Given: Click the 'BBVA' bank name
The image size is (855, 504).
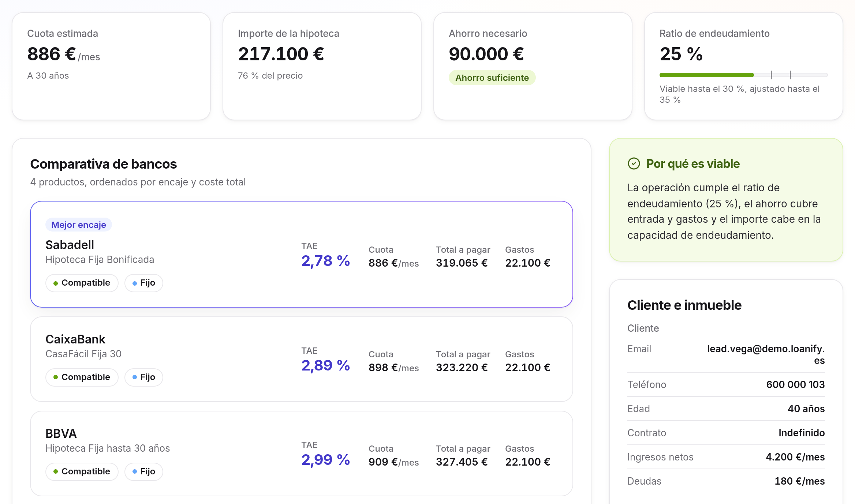Looking at the screenshot, I should click(61, 433).
